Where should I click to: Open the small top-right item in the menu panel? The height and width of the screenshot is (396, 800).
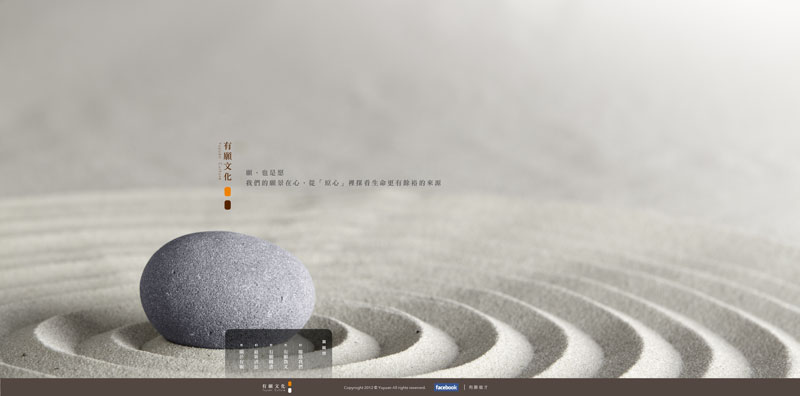click(x=324, y=348)
